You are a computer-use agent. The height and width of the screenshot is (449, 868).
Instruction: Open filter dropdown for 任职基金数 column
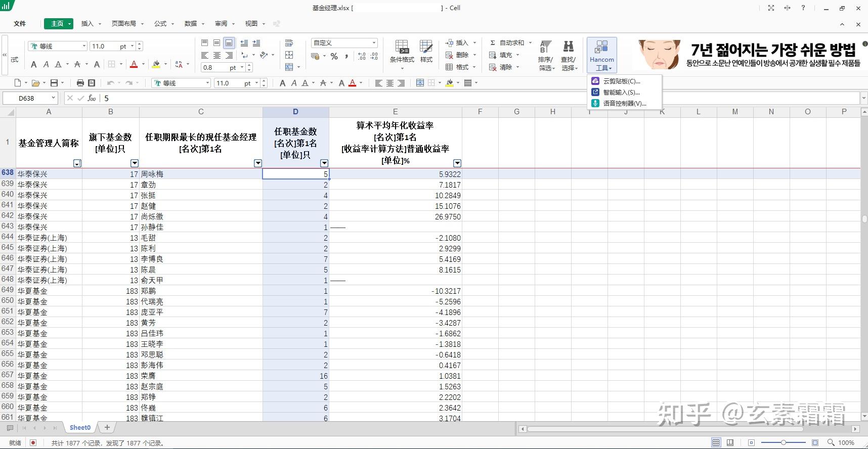(x=324, y=163)
